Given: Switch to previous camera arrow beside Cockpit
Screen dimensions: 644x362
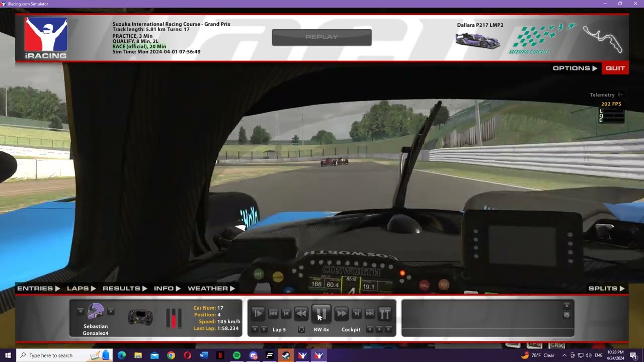Looking at the screenshot, I should [370, 329].
